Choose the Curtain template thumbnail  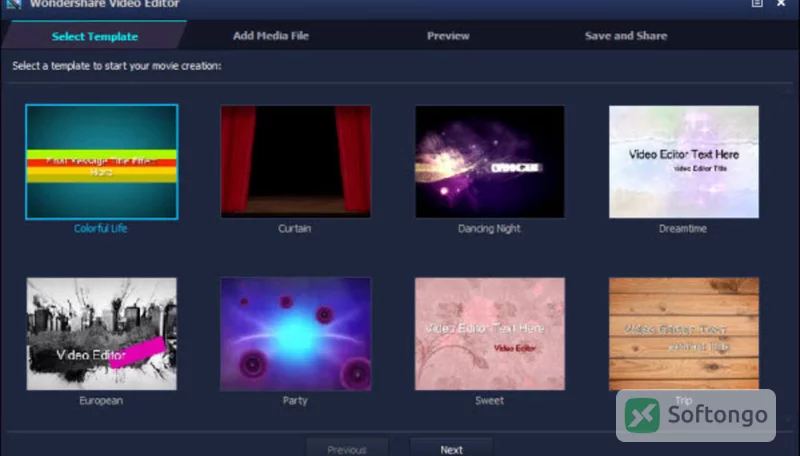point(296,162)
